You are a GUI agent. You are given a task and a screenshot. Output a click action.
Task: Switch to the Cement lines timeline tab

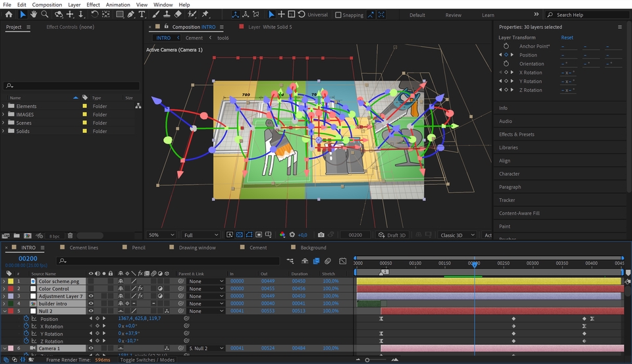(84, 247)
